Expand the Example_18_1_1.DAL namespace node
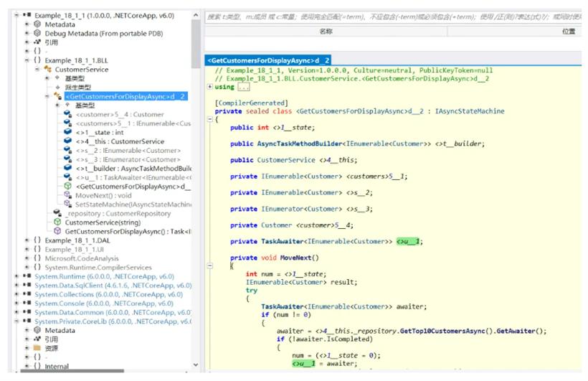The image size is (588, 381). click(x=27, y=240)
